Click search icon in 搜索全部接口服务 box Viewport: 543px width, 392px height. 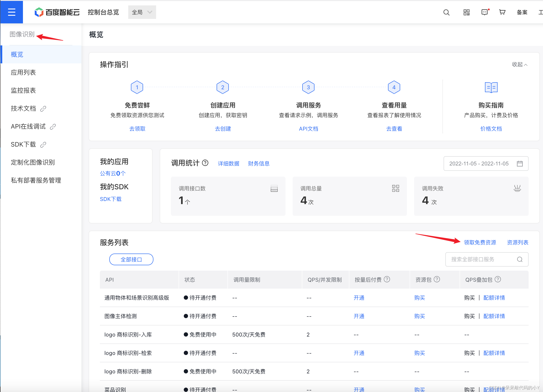click(520, 260)
